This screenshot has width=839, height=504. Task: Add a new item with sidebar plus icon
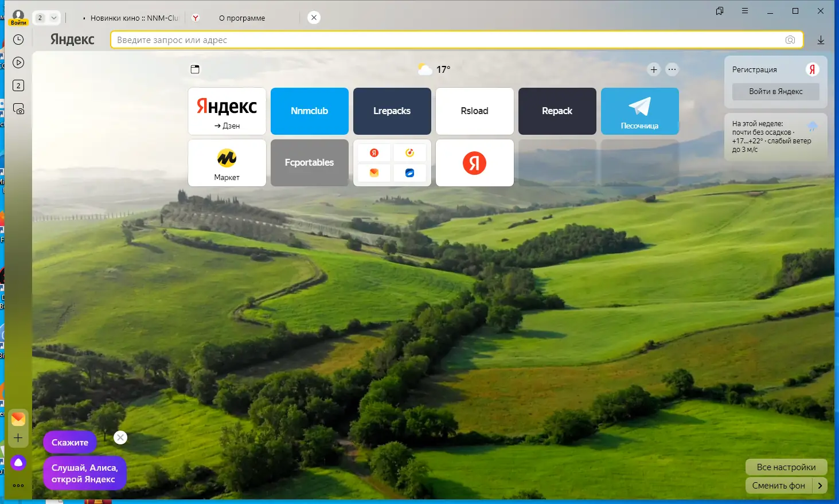click(18, 439)
